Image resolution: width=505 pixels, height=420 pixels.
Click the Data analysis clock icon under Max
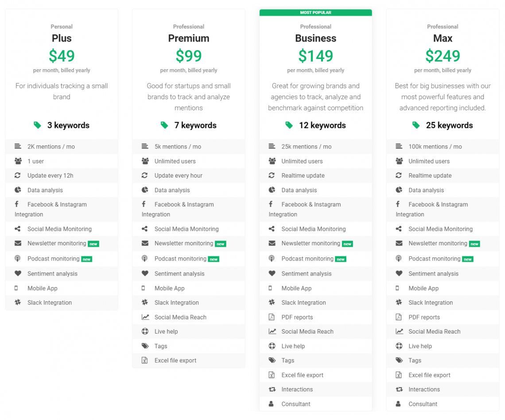tap(397, 190)
